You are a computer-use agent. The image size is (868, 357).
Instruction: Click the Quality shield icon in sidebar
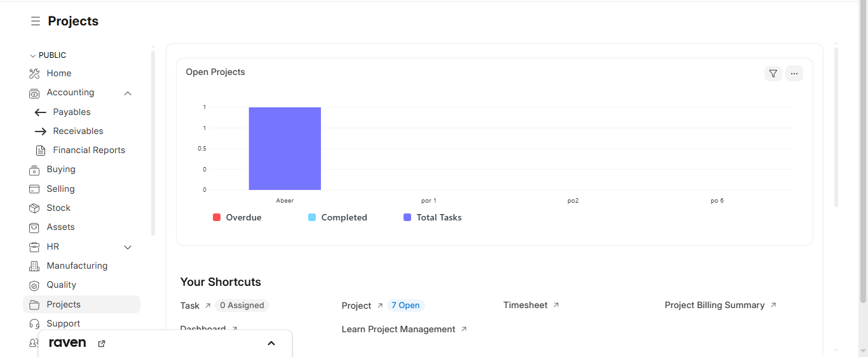coord(34,285)
